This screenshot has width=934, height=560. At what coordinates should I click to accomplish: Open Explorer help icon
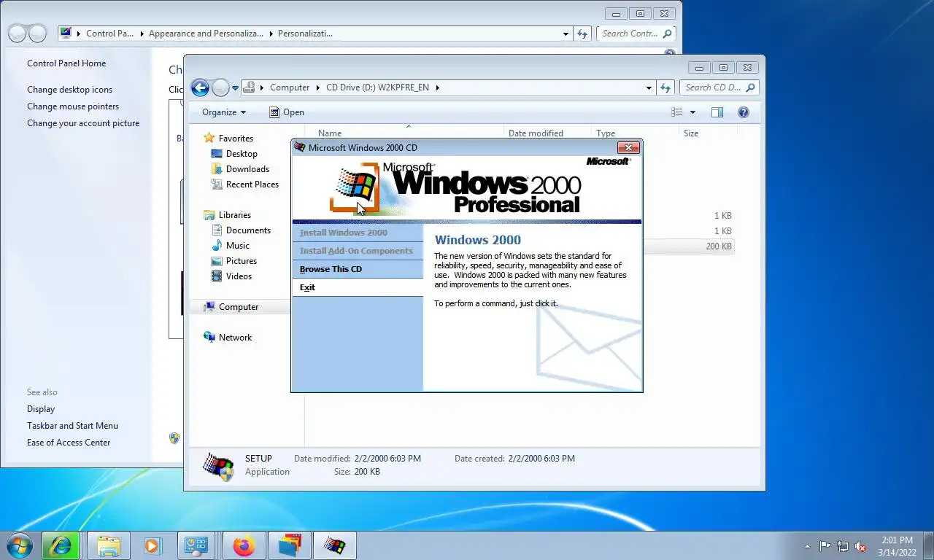tap(744, 112)
